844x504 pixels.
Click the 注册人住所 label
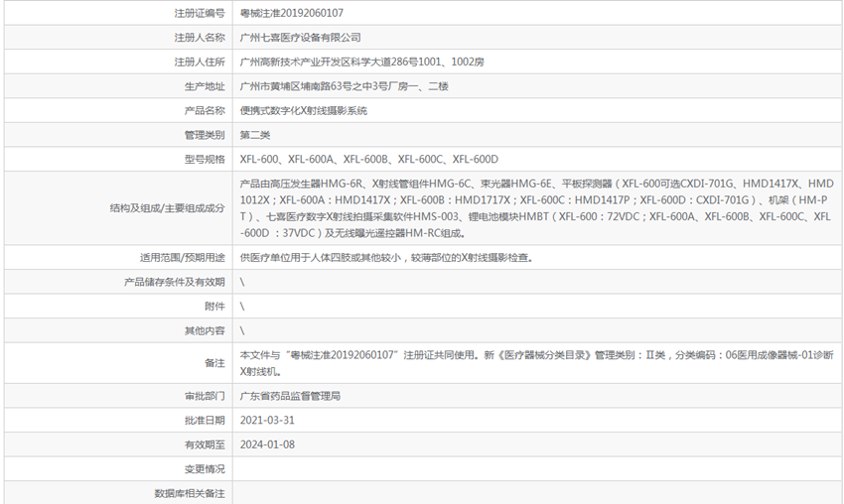coord(200,62)
